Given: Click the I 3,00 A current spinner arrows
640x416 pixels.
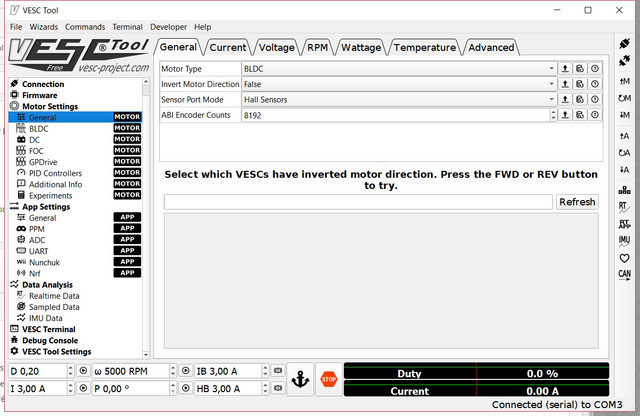Looking at the screenshot, I should click(x=70, y=388).
